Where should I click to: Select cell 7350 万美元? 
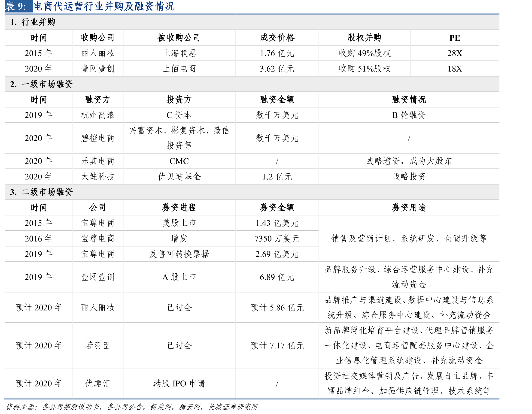(277, 239)
